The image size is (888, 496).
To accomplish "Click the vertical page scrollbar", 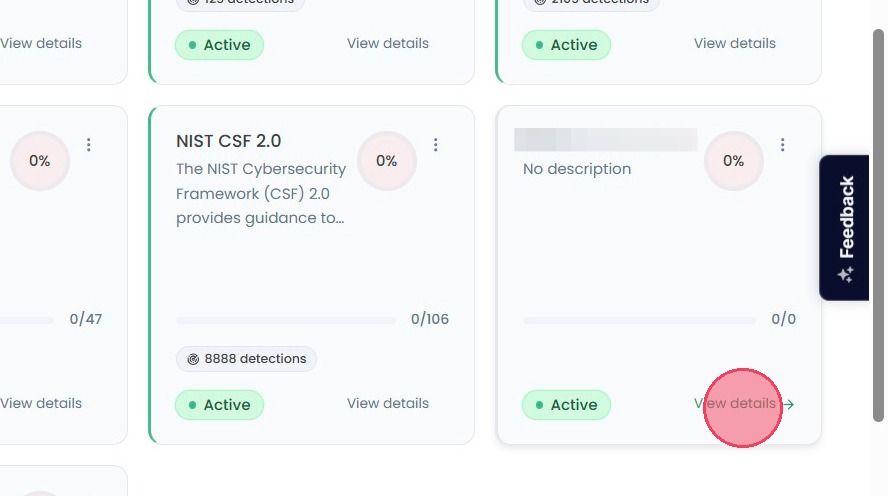I will click(878, 225).
